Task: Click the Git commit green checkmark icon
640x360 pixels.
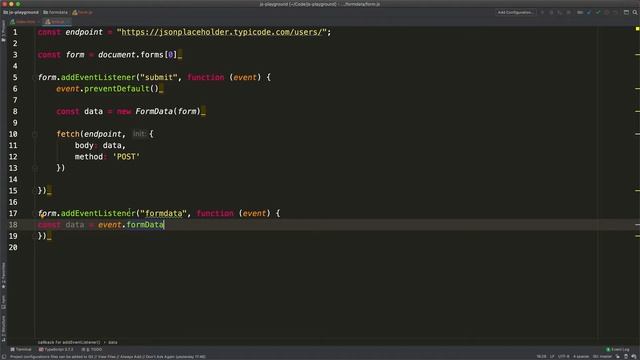Action: tap(598, 12)
